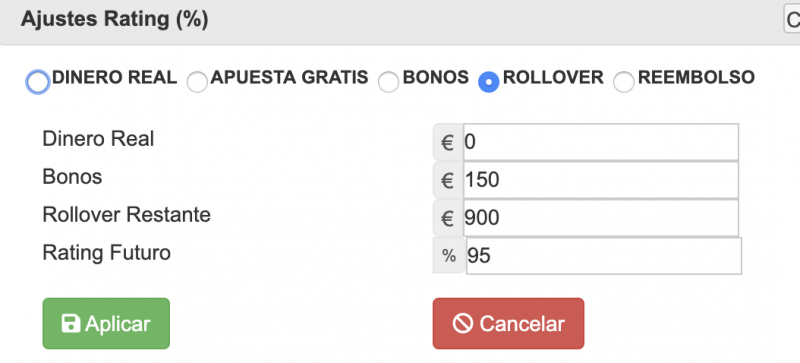Focus the Rating Futuro field showing 95
The image size is (800, 363).
604,256
